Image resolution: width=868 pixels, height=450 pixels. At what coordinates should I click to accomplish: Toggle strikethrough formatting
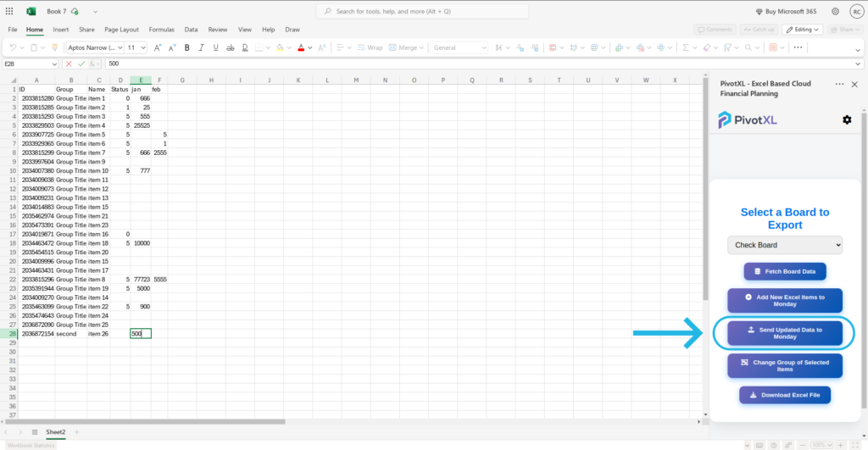(231, 47)
